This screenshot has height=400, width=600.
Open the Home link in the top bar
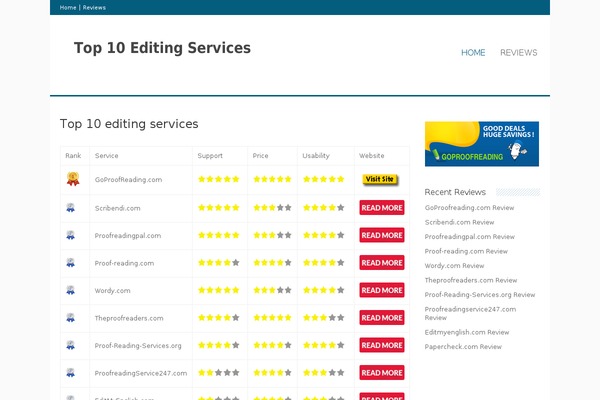pyautogui.click(x=68, y=8)
